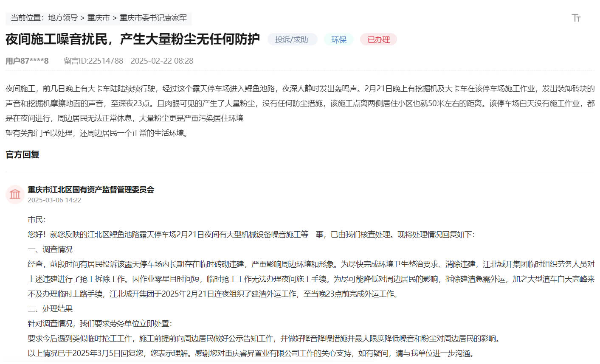The image size is (600, 364).
Task: Select the red 已办理 status badge
Action: tap(377, 39)
